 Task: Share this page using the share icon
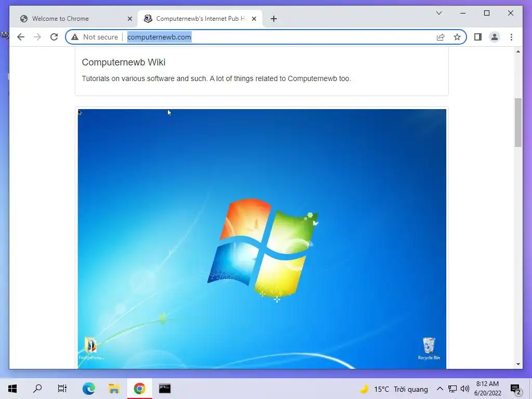point(441,37)
